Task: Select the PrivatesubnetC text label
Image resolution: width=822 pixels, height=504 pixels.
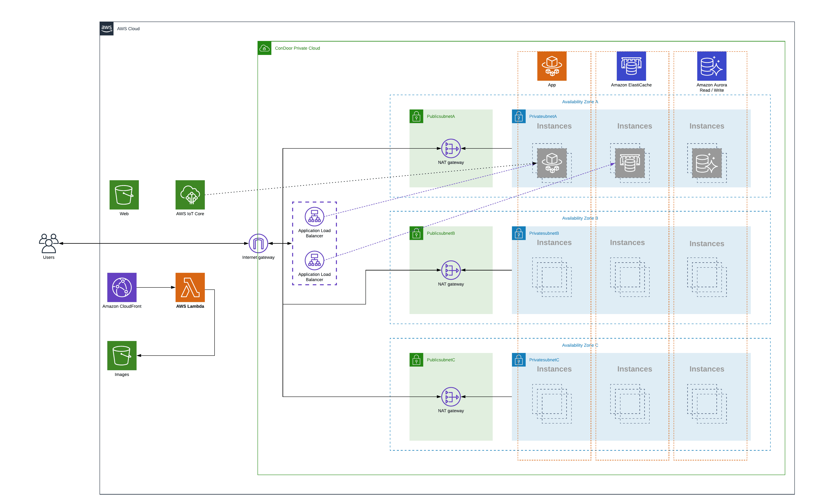Action: tap(544, 360)
